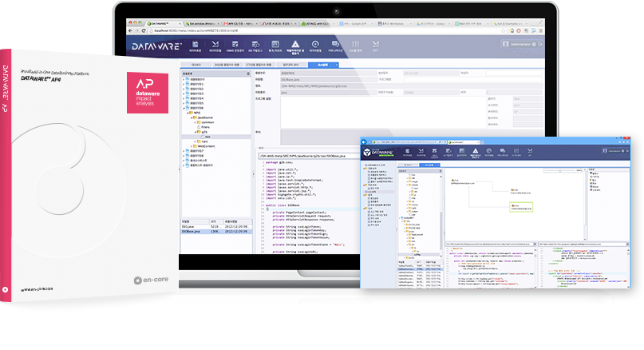
Task: Collapse the JavaSource folder in the tree
Action: coord(192,117)
